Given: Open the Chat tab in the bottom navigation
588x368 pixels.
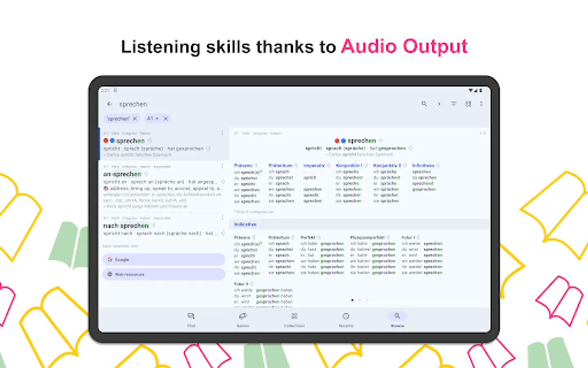Looking at the screenshot, I should (x=191, y=320).
